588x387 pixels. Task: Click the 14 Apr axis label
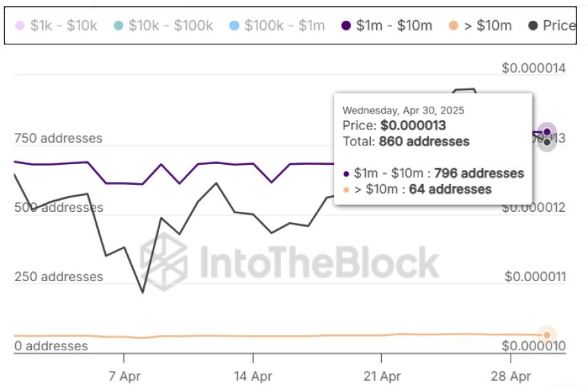click(x=252, y=376)
